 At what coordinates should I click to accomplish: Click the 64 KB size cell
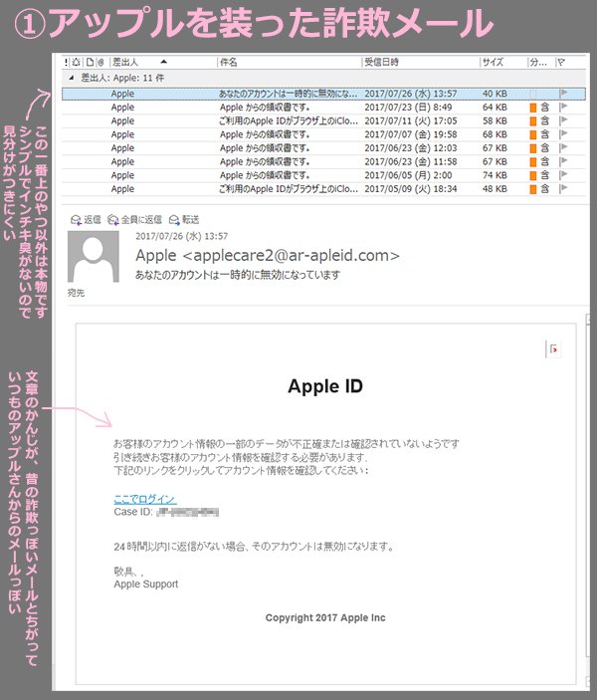[x=495, y=108]
